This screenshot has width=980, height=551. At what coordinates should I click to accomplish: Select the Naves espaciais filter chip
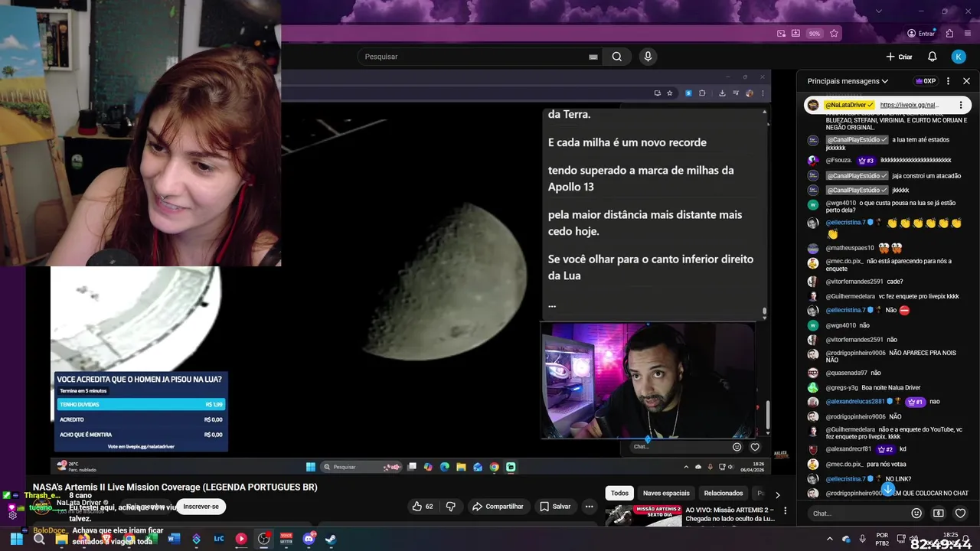666,494
